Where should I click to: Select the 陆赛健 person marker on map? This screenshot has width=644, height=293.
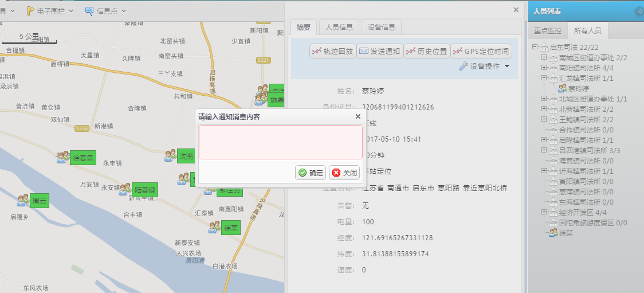(125, 189)
